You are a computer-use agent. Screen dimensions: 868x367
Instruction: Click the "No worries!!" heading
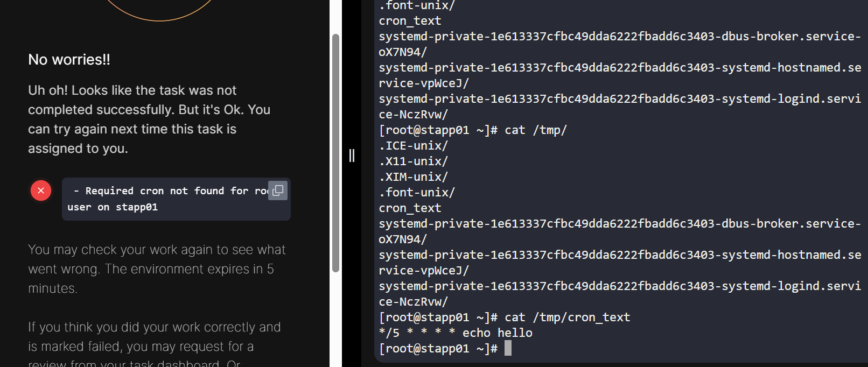click(69, 60)
